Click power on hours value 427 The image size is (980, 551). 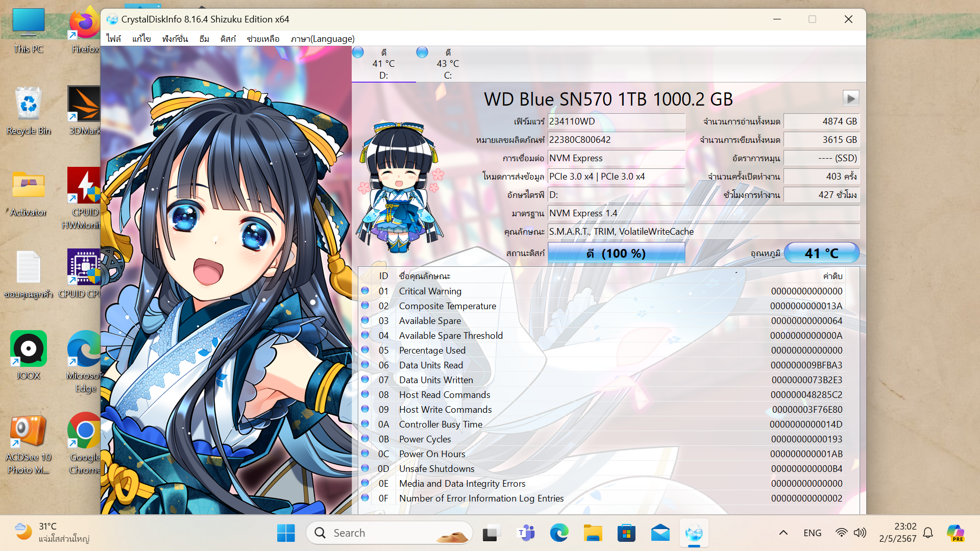click(821, 195)
